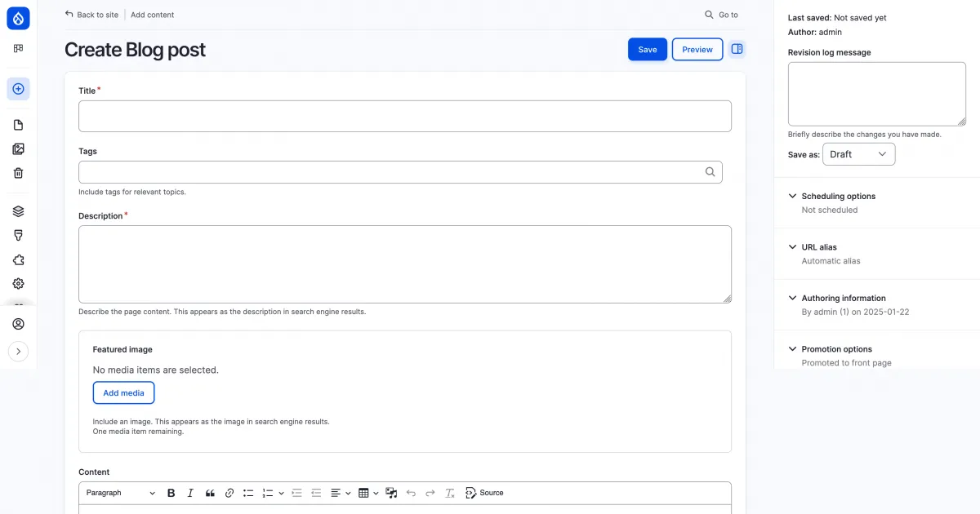Toggle bold formatting in editor toolbar

(x=171, y=493)
